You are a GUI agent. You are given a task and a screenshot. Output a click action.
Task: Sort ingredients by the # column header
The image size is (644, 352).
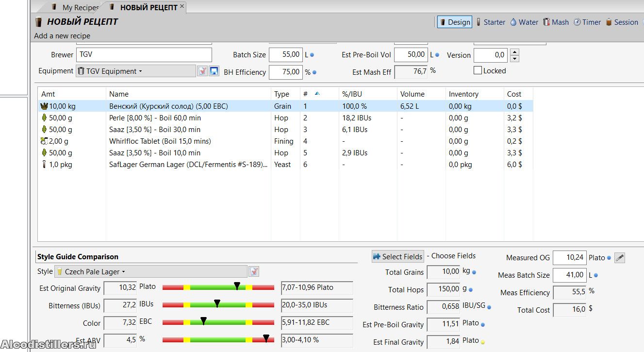click(306, 94)
